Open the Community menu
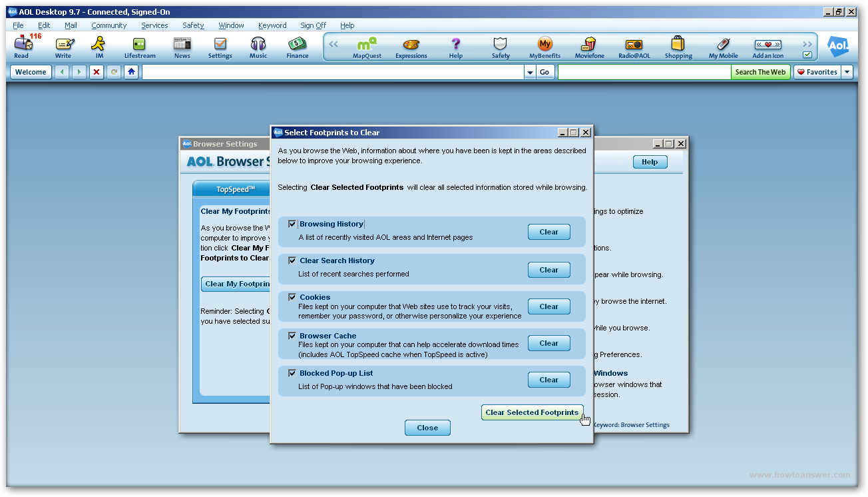 [x=109, y=25]
